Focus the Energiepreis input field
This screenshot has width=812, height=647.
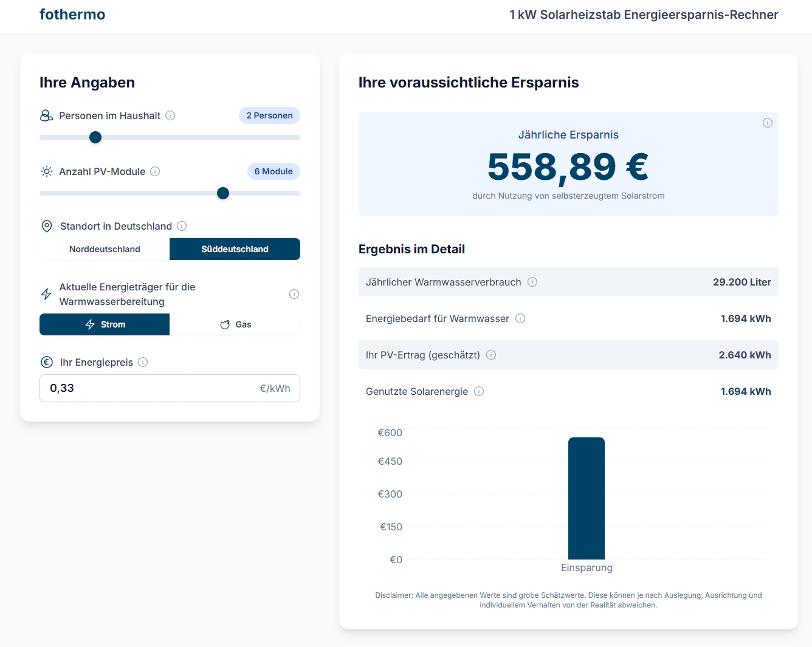(x=152, y=388)
